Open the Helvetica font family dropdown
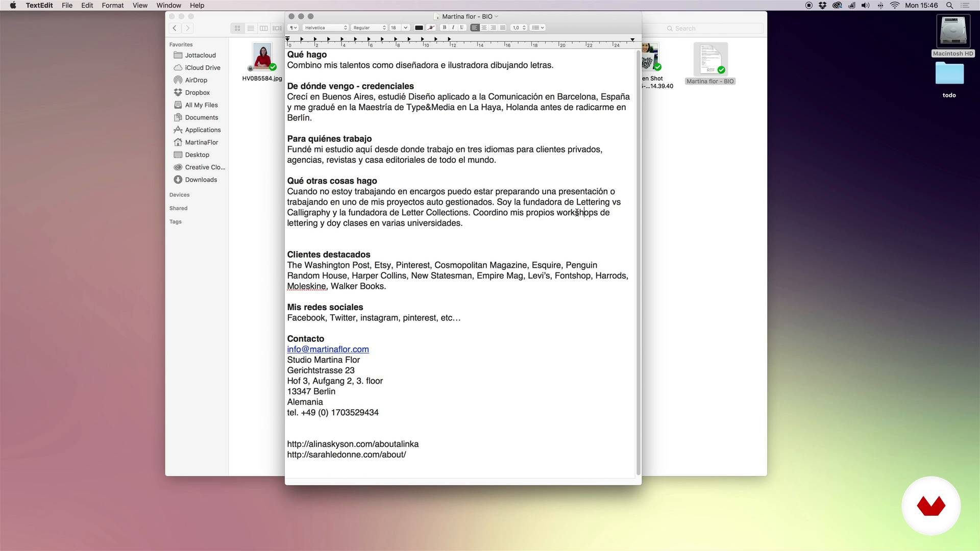The image size is (980, 551). point(326,28)
